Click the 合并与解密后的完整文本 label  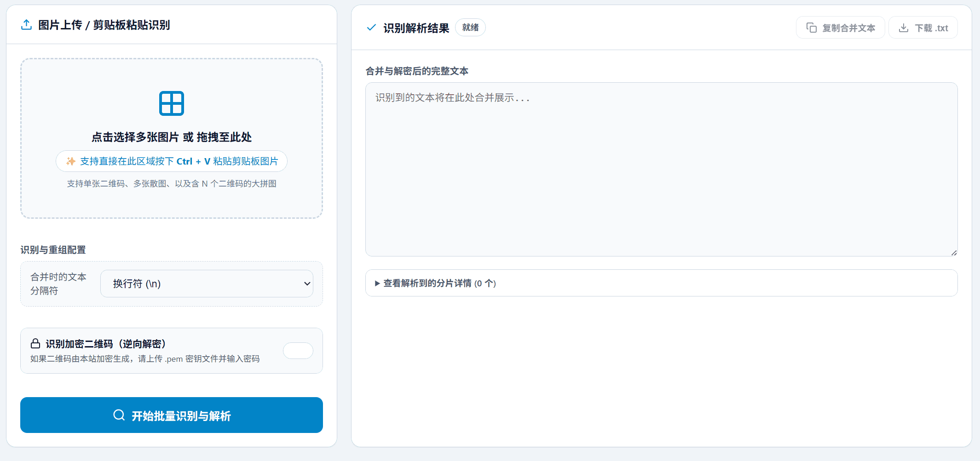[x=417, y=71]
